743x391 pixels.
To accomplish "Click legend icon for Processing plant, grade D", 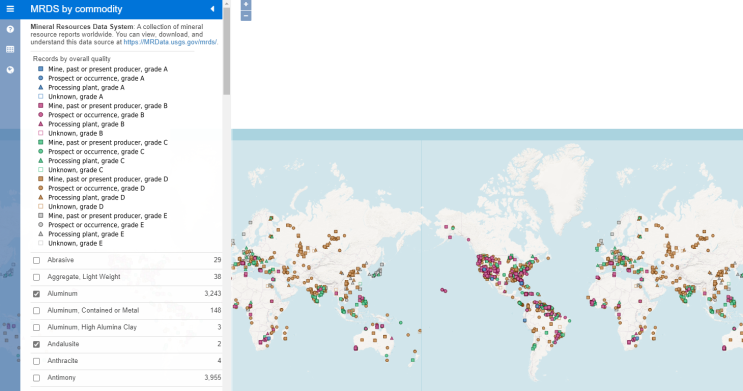I will 41,197.
